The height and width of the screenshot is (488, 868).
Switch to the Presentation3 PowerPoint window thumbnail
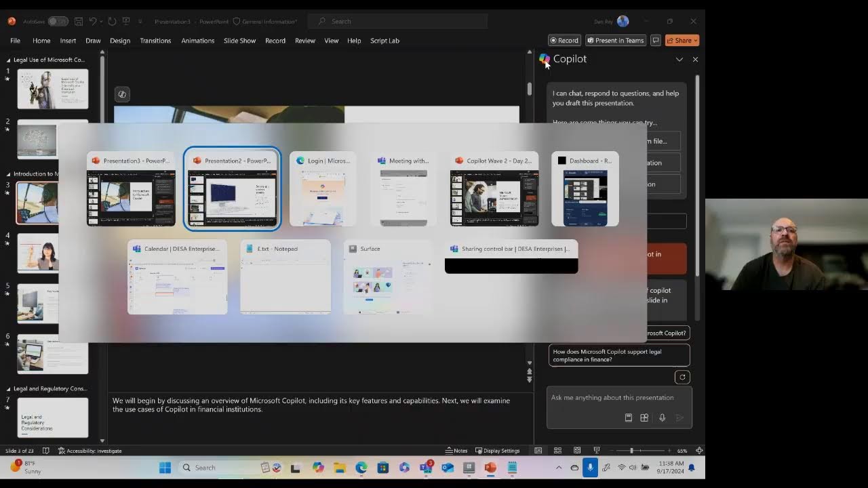pos(131,189)
